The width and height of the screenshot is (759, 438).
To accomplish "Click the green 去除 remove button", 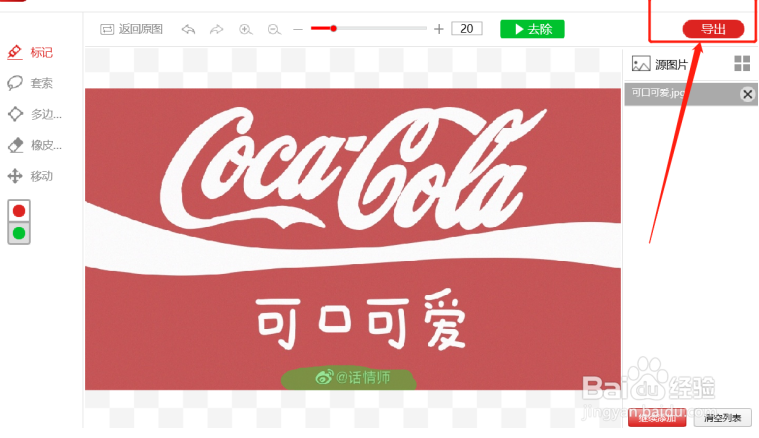I will click(x=532, y=29).
